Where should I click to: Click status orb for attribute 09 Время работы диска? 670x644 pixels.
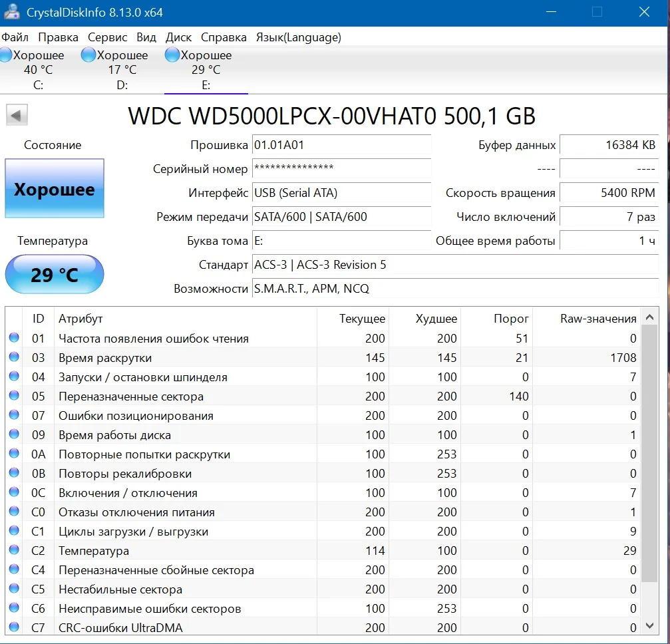tap(14, 434)
